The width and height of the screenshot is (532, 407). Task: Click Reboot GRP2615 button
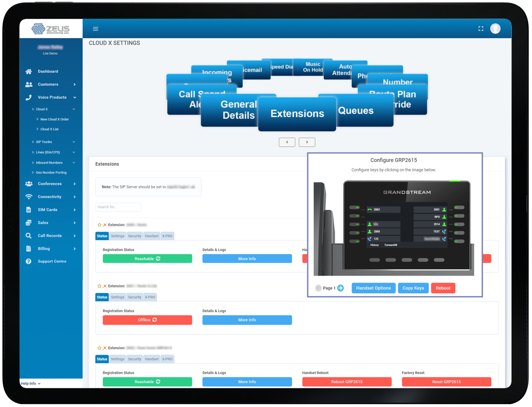pyautogui.click(x=347, y=382)
